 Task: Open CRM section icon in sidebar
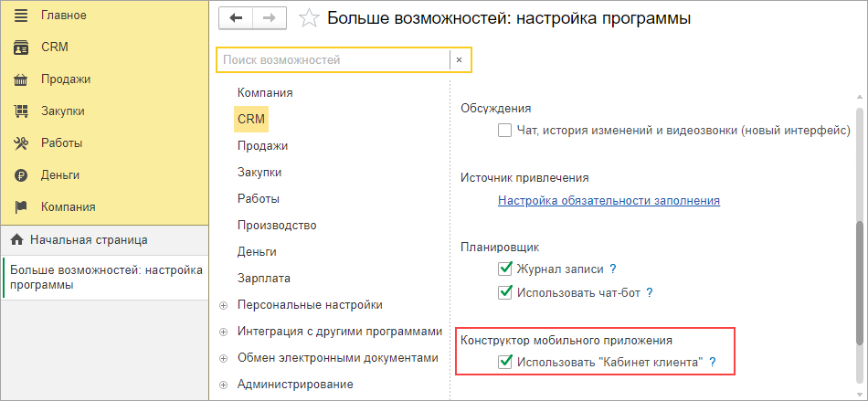[x=21, y=47]
